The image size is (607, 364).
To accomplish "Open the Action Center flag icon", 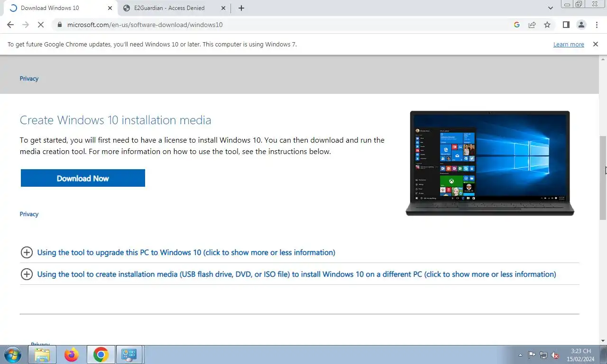I will pyautogui.click(x=532, y=355).
